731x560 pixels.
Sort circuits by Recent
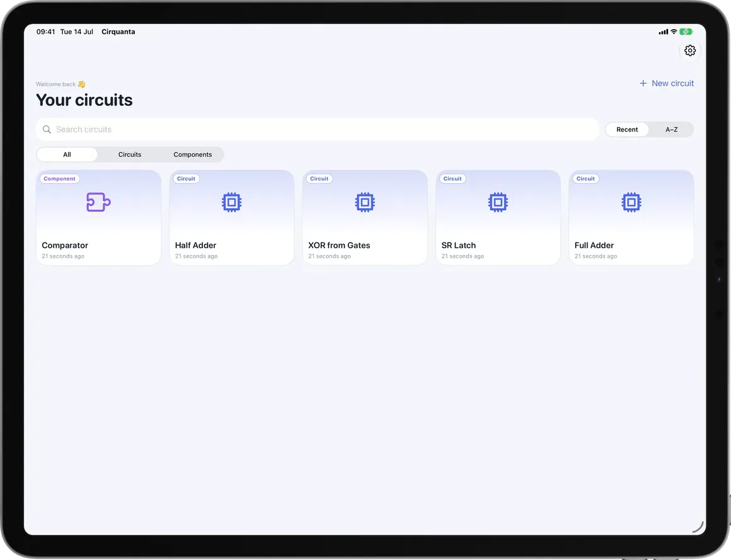tap(627, 130)
